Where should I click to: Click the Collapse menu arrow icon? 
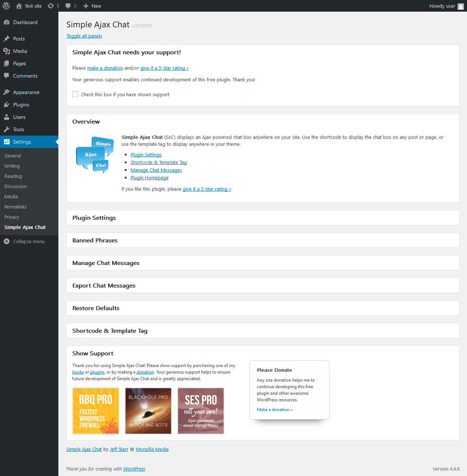point(7,241)
